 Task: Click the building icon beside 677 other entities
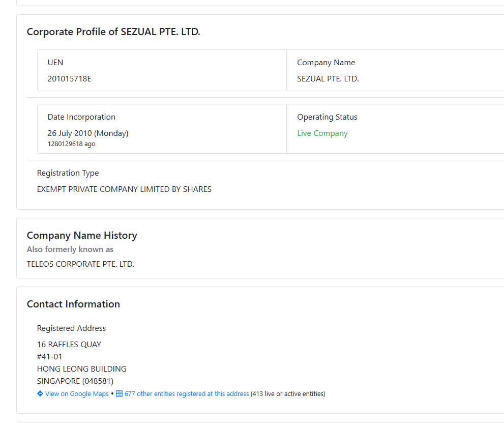click(119, 393)
